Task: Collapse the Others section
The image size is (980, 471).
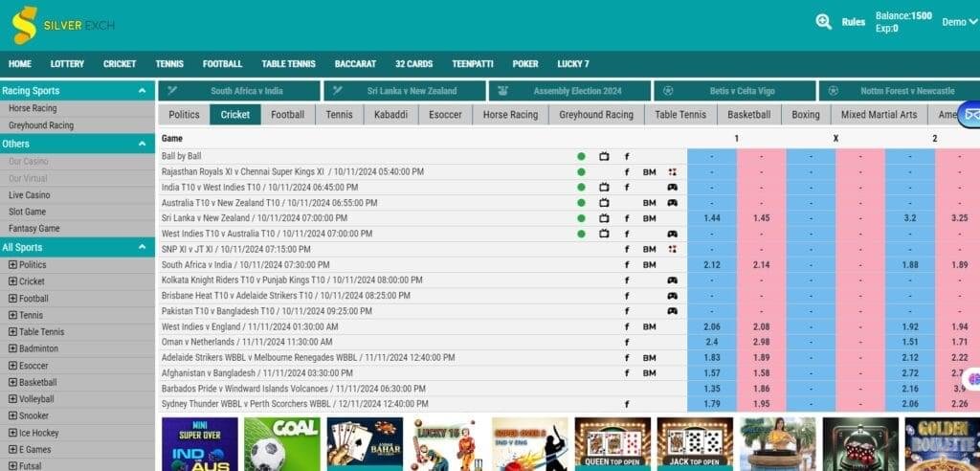Action: tap(142, 144)
